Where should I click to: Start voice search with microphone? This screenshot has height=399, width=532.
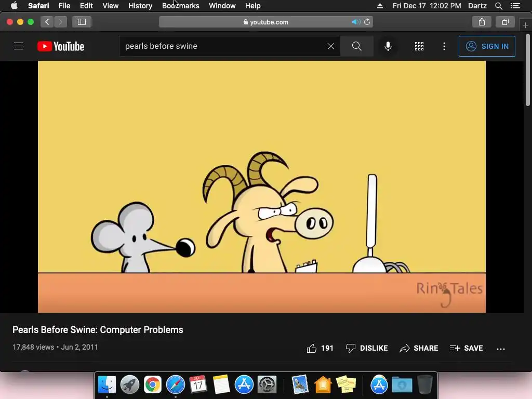388,46
